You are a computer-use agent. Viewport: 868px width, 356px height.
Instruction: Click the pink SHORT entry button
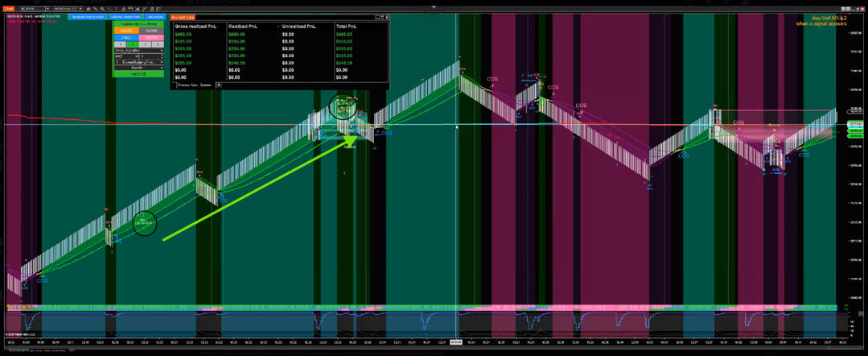151,38
